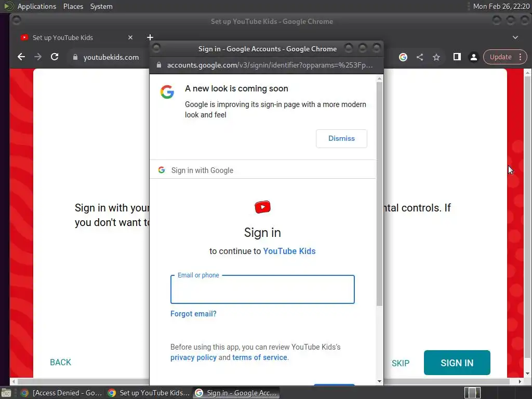Click the BACK button on YouTube Kids page
Image resolution: width=532 pixels, height=399 pixels.
point(60,362)
